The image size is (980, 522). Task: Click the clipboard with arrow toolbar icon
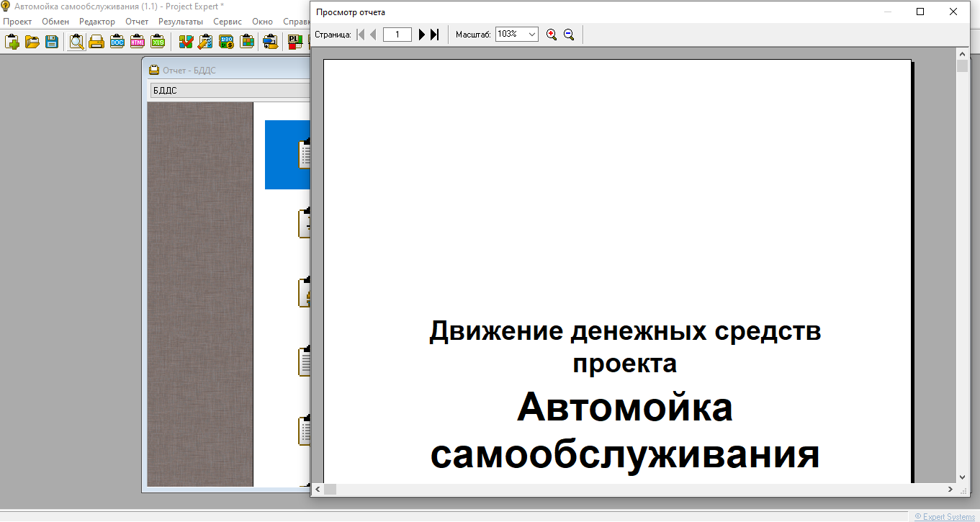pos(271,42)
